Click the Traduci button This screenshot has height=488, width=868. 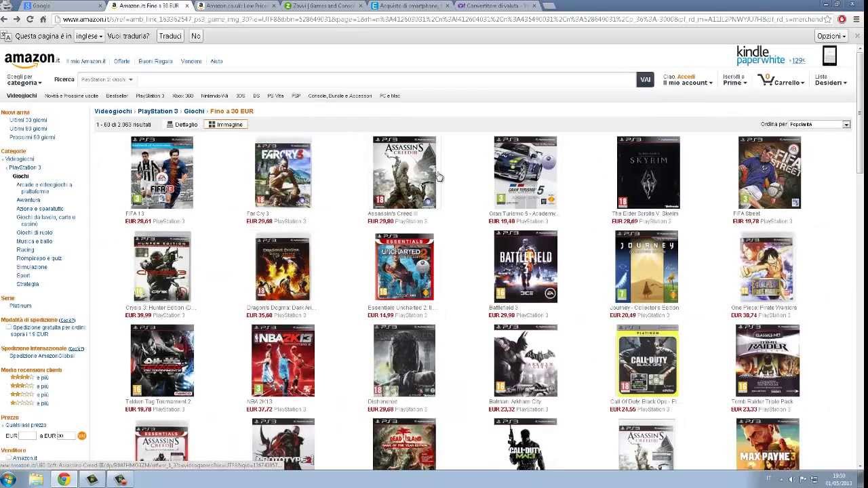pyautogui.click(x=170, y=36)
